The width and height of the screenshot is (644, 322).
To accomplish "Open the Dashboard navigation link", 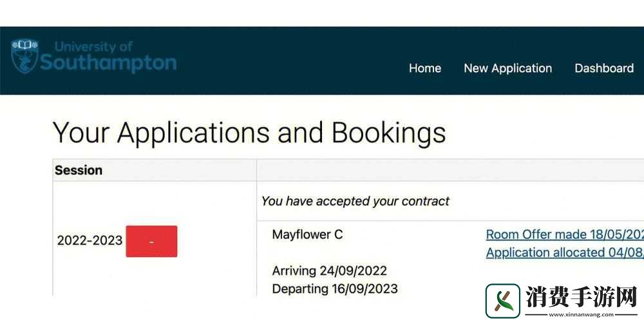I will [x=604, y=68].
